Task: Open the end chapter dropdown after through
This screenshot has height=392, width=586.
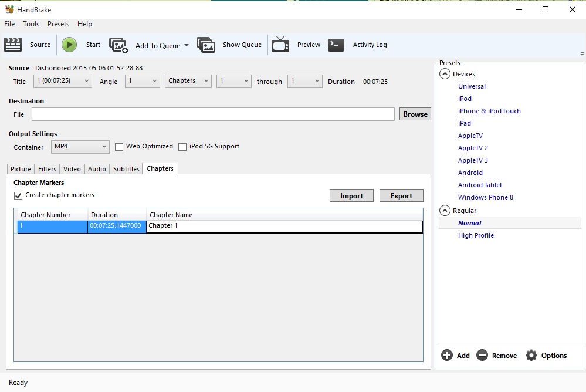Action: point(304,81)
